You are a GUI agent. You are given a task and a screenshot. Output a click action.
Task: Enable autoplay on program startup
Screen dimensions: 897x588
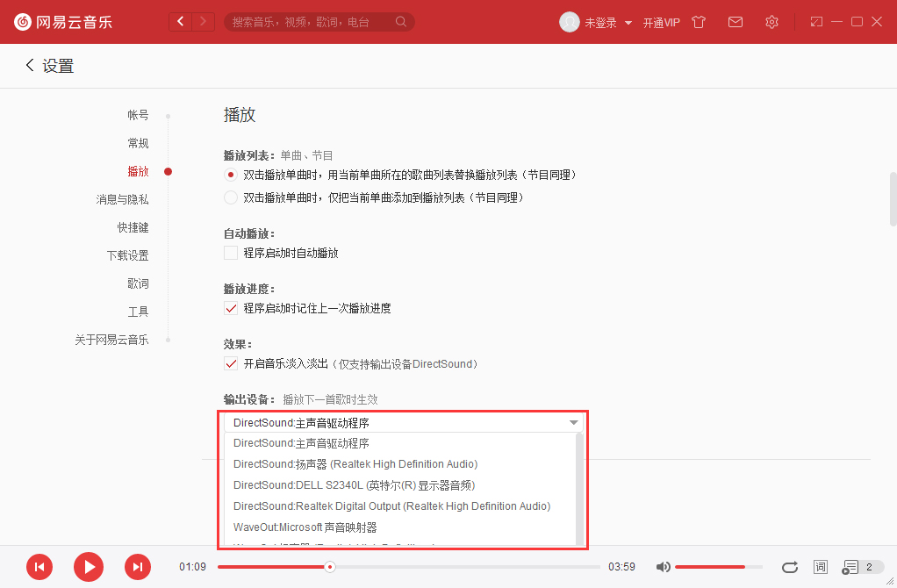tap(231, 253)
